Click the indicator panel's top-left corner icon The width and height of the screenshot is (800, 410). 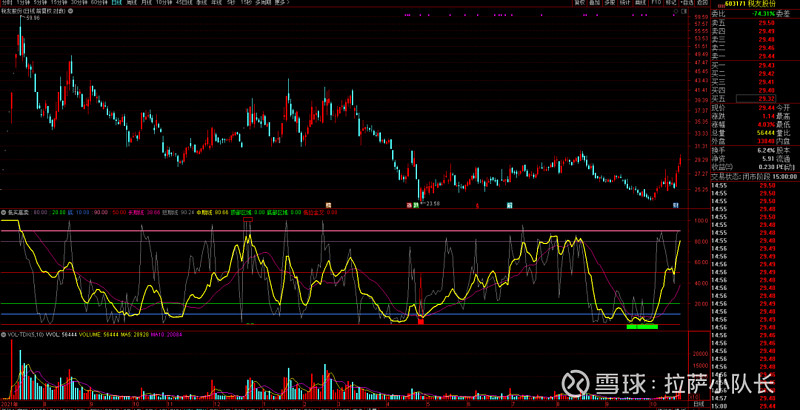click(4, 213)
